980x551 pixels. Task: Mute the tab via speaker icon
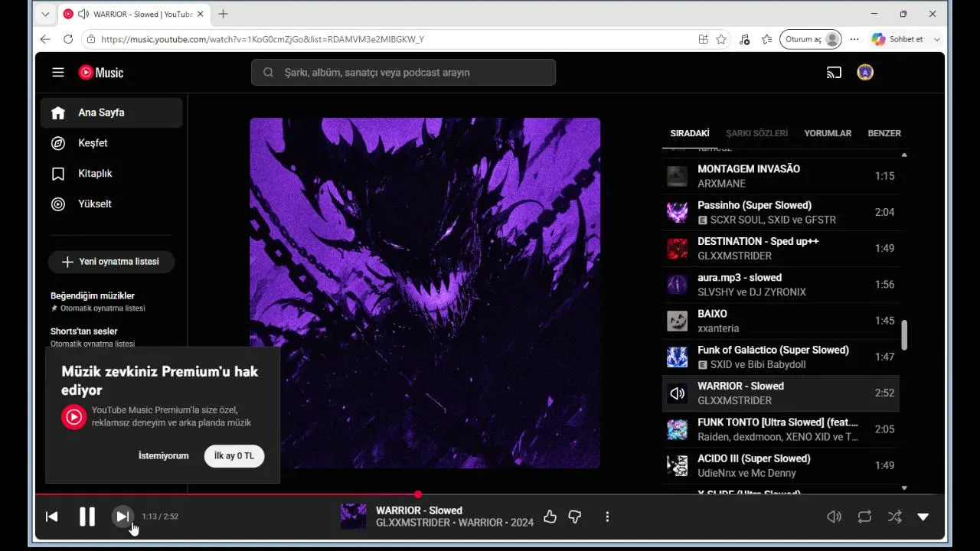[83, 14]
